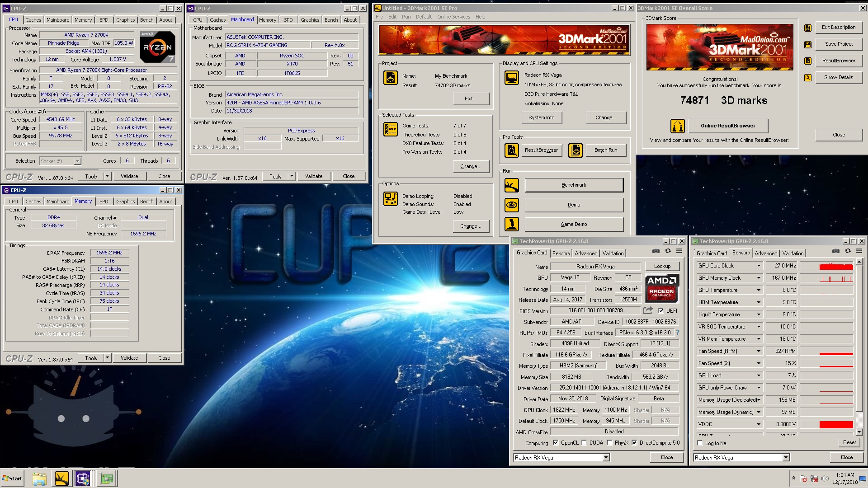Enable the Log to file checkbox
868x488 pixels.
[x=700, y=443]
